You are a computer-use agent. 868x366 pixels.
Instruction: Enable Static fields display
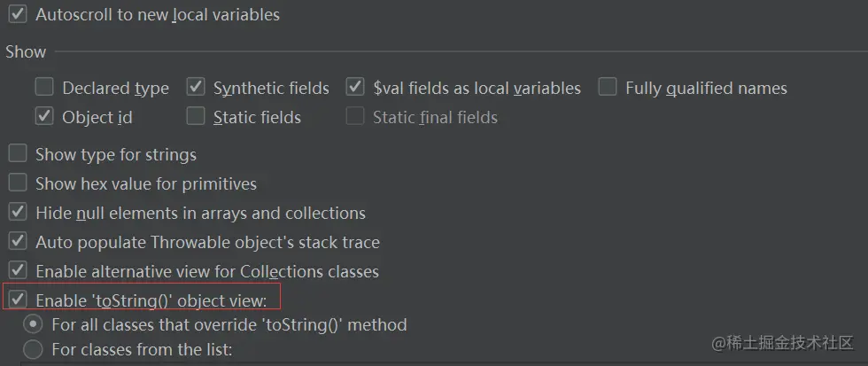point(196,117)
